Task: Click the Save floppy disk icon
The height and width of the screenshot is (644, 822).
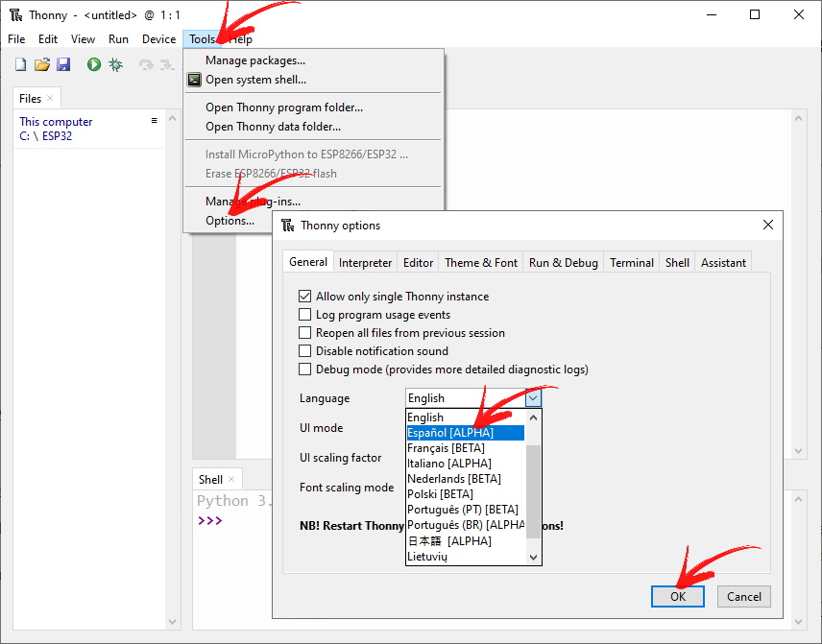Action: (63, 64)
